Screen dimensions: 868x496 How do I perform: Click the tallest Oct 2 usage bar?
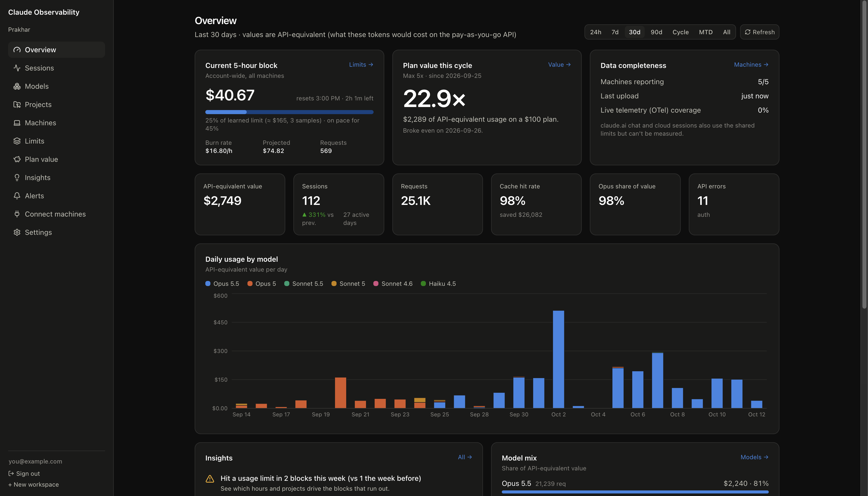pyautogui.click(x=558, y=359)
